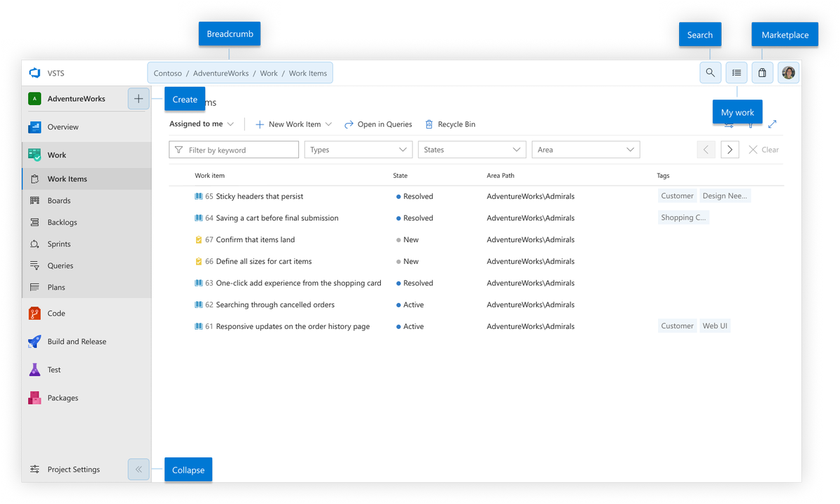Open the Boards hub
The height and width of the screenshot is (504, 840).
87,200
